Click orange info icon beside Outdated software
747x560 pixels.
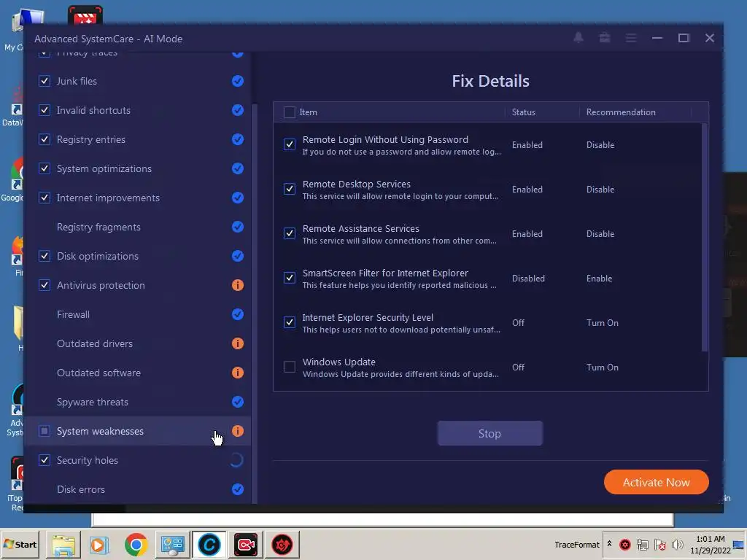pos(238,373)
